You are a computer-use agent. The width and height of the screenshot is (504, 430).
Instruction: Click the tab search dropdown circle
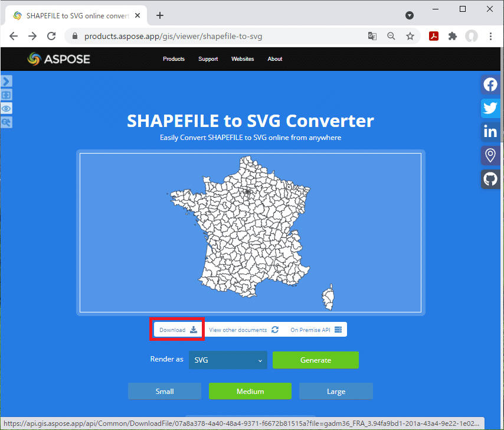click(x=410, y=15)
